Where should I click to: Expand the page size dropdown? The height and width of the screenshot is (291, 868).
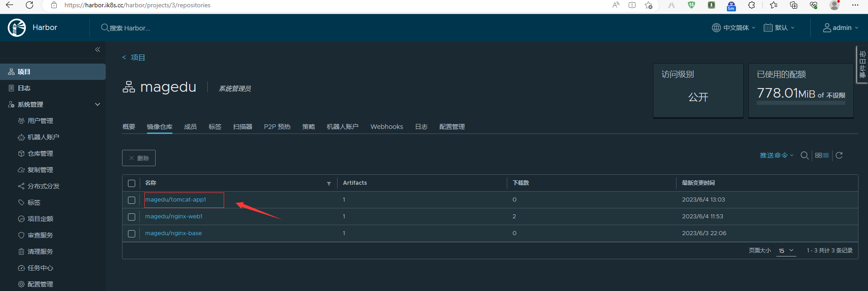click(786, 251)
